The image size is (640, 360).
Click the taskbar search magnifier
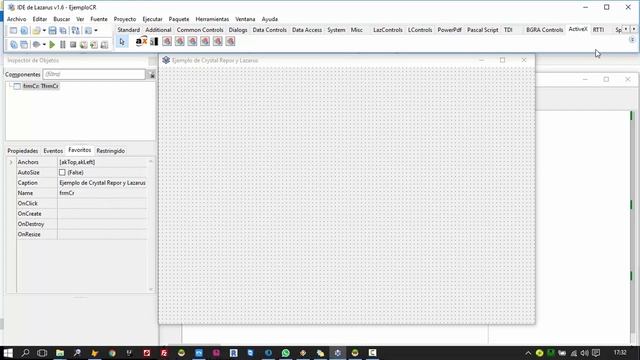click(x=25, y=353)
